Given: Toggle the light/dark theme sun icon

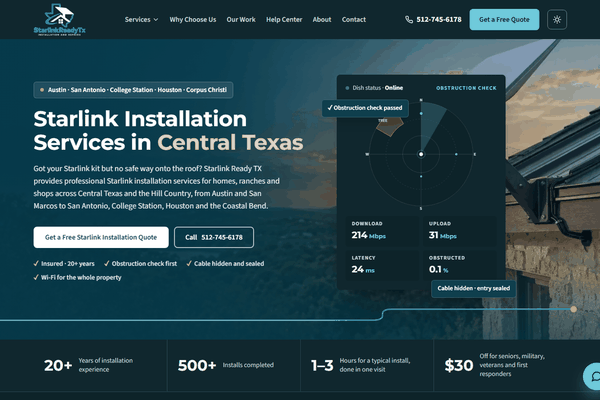Looking at the screenshot, I should (x=557, y=20).
